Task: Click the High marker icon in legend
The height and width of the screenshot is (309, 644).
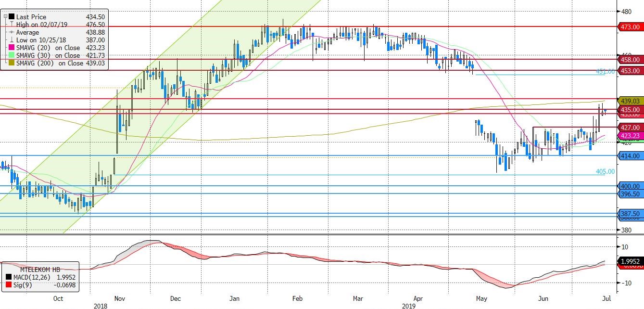Action: click(12, 25)
